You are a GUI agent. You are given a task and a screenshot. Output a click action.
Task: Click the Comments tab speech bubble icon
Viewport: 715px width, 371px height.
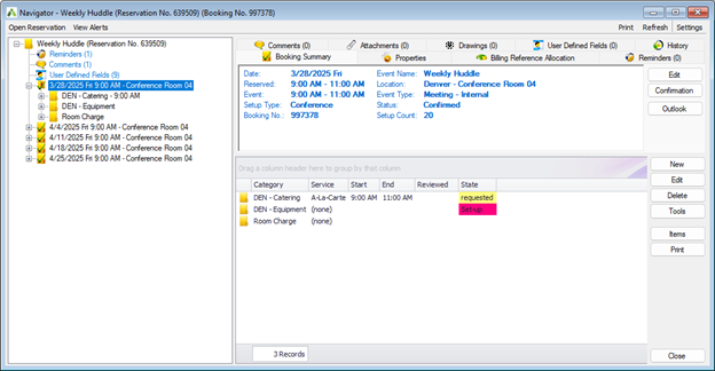tap(259, 45)
